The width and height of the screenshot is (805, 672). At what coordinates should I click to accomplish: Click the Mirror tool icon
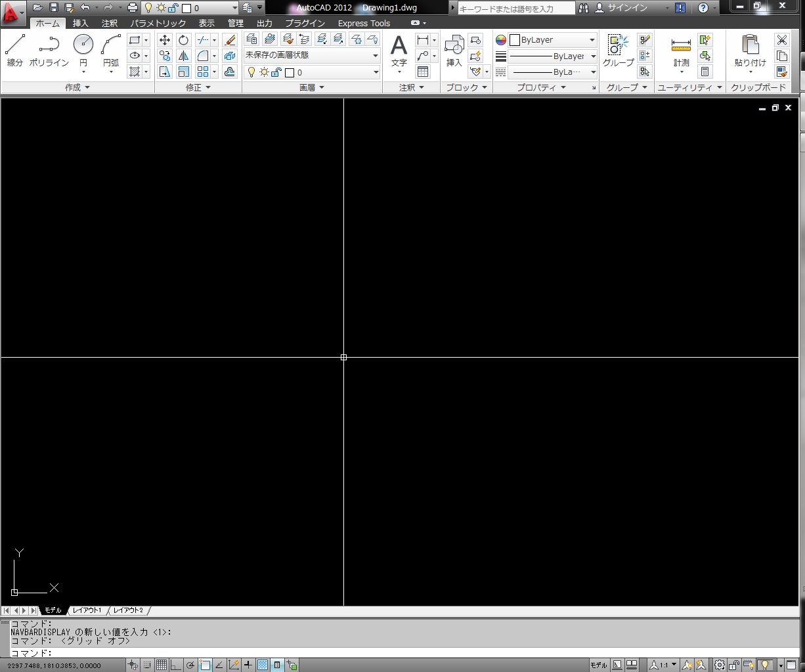tap(184, 56)
